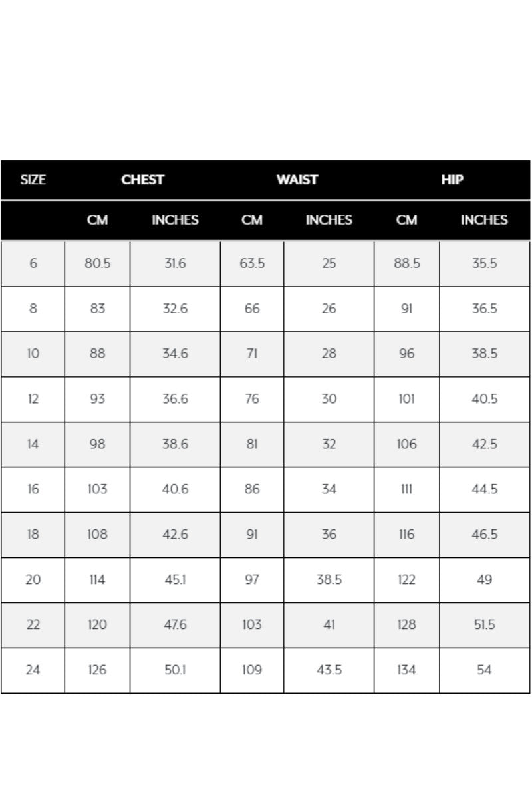Click the size 6 row label
The width and height of the screenshot is (532, 798).
(33, 263)
